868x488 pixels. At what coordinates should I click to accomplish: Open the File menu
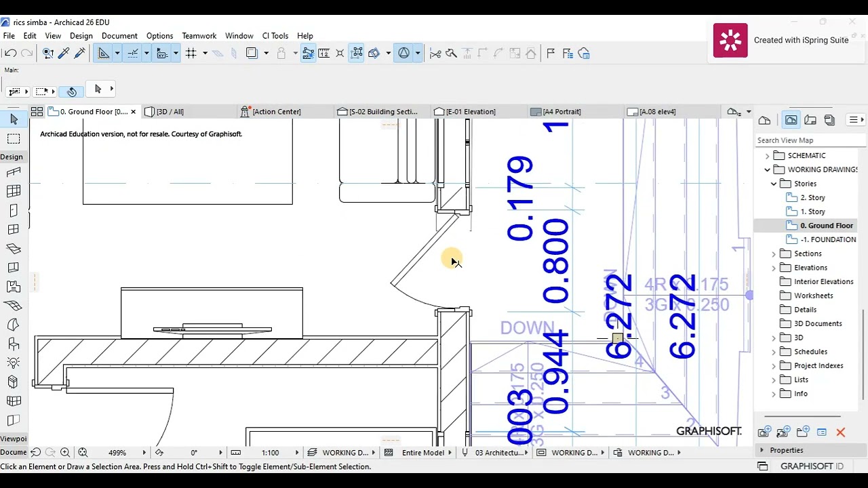point(9,36)
